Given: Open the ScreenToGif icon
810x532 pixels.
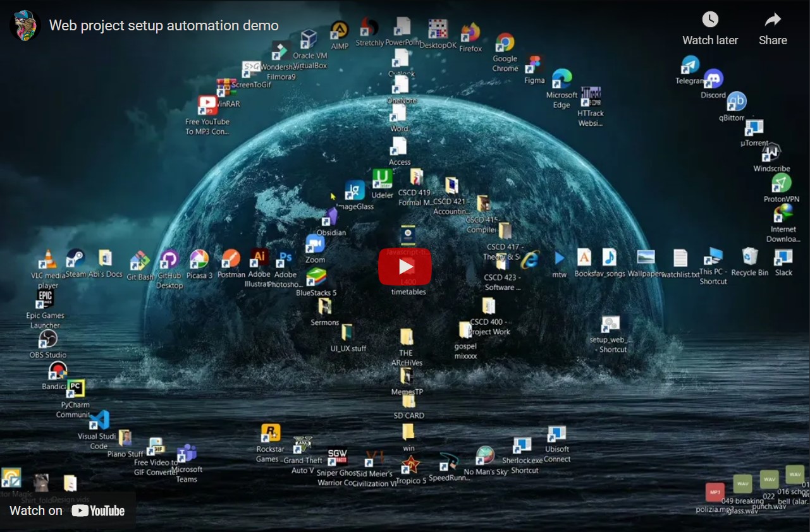Looking at the screenshot, I should [251, 68].
